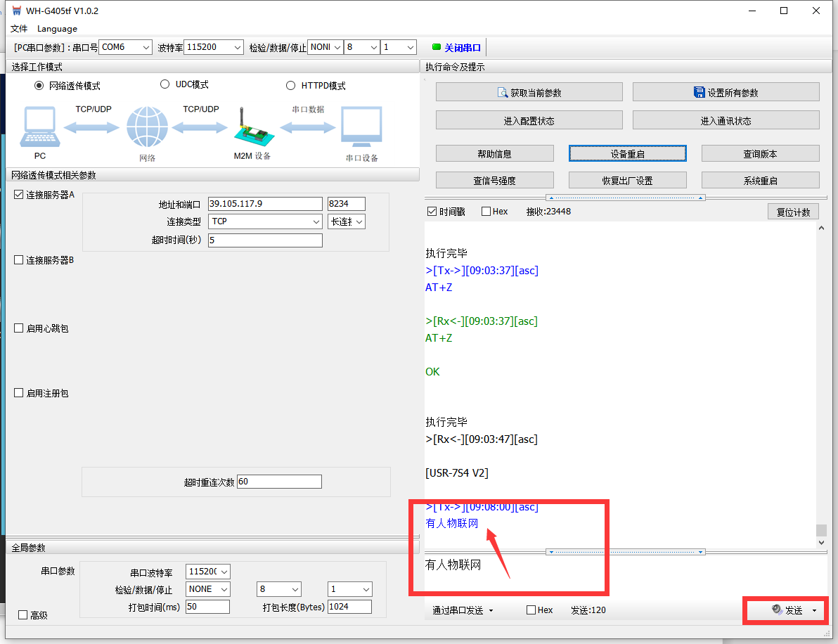Click the magnifier icon on 获取当前参数
838x644 pixels.
pyautogui.click(x=503, y=92)
